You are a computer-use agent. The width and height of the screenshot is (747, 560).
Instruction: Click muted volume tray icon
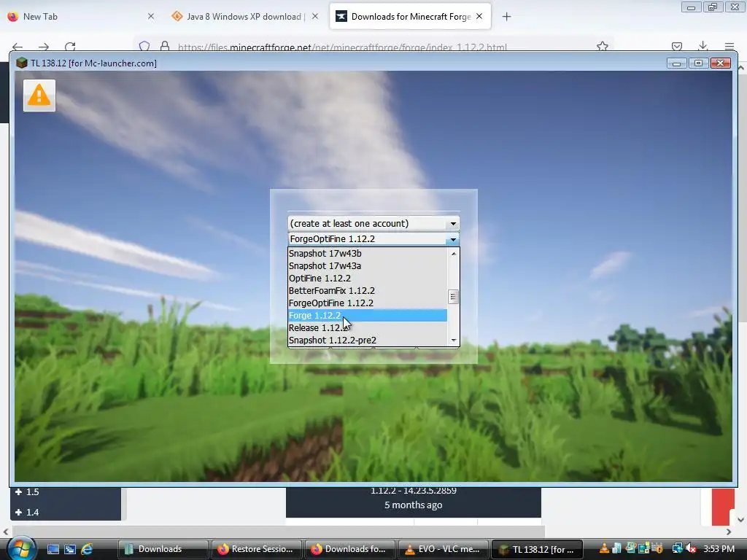[x=691, y=549]
